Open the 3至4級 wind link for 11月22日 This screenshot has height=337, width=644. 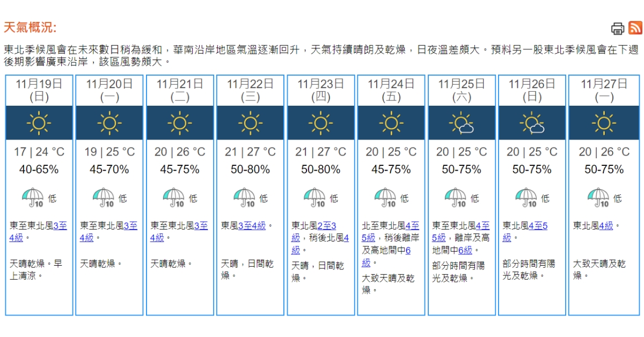pos(252,226)
